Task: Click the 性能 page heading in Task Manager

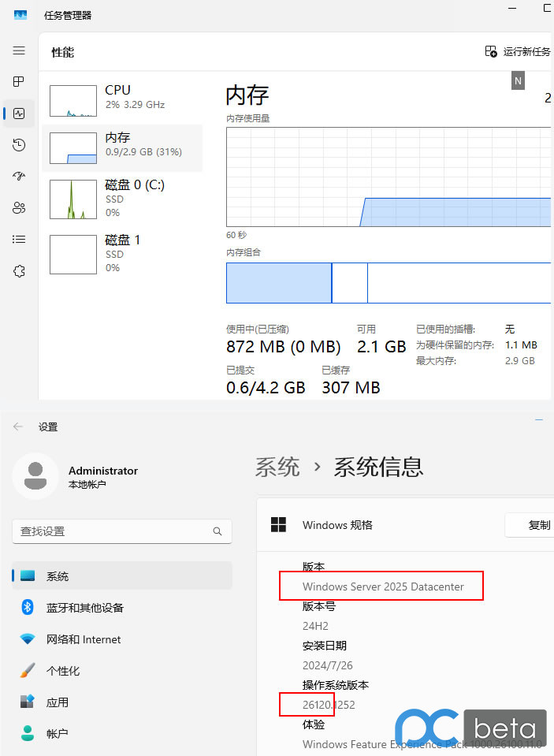Action: pyautogui.click(x=63, y=52)
